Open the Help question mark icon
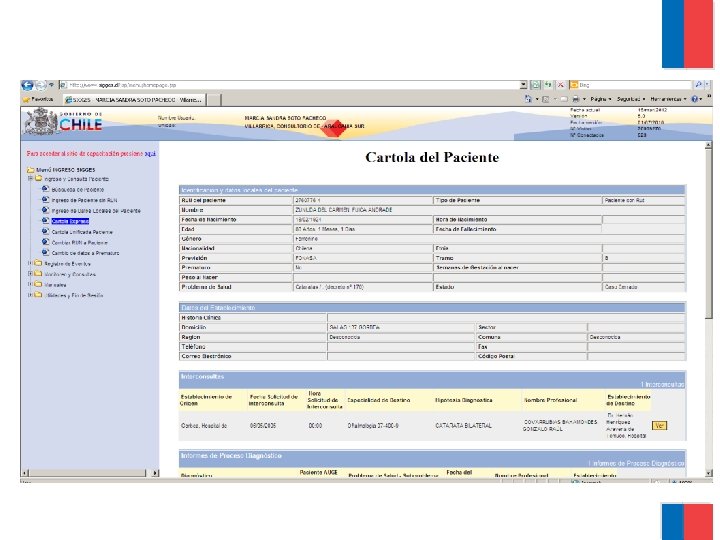 (x=694, y=99)
